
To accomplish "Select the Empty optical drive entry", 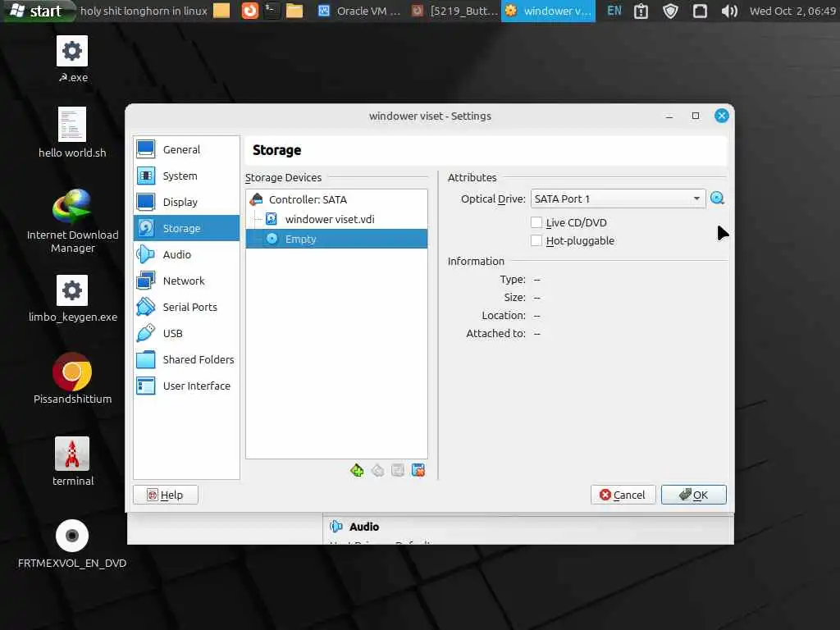I will point(336,239).
